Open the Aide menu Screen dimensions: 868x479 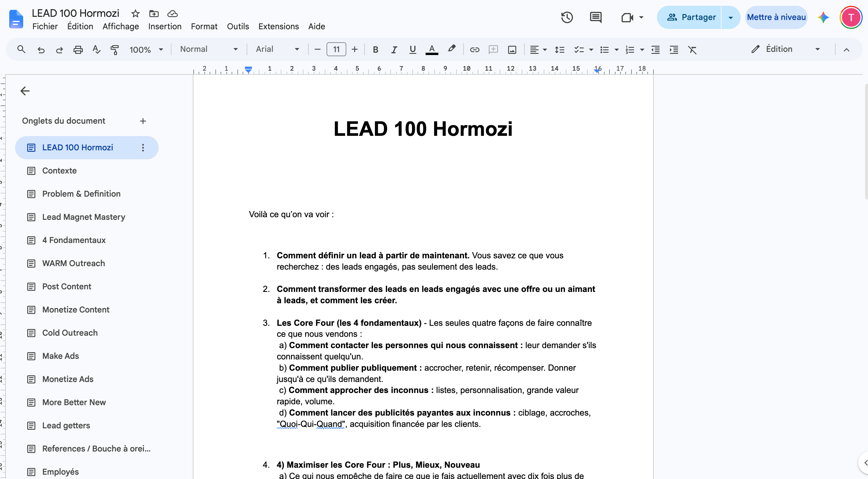pos(317,26)
